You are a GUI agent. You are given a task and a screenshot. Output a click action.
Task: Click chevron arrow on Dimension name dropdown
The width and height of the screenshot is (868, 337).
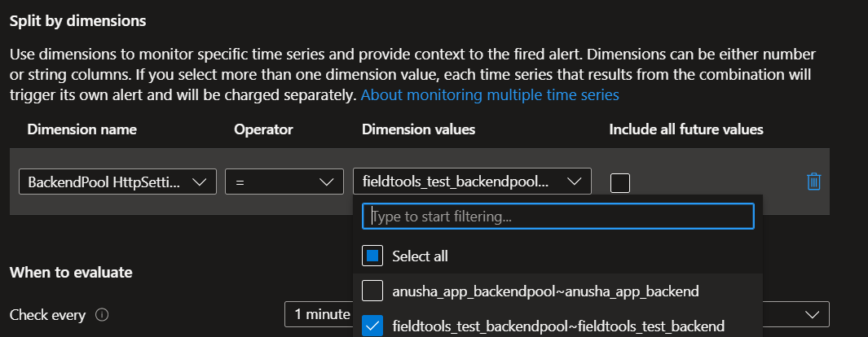click(x=199, y=182)
